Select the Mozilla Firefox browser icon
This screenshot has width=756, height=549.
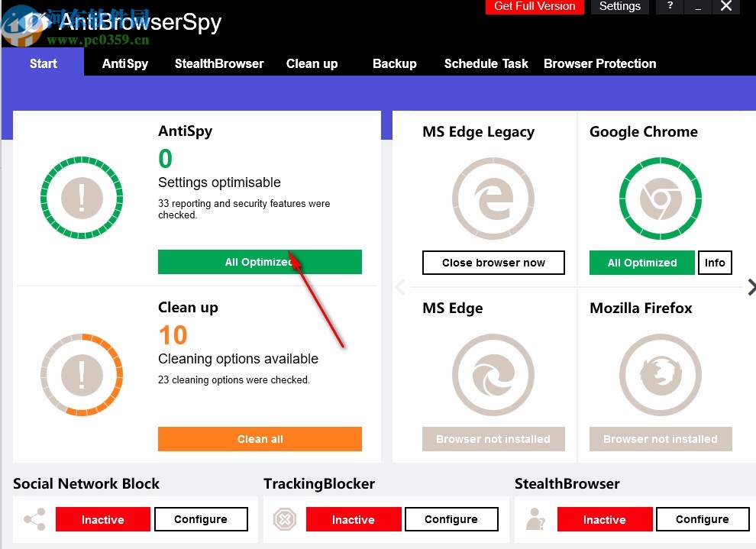click(x=660, y=375)
